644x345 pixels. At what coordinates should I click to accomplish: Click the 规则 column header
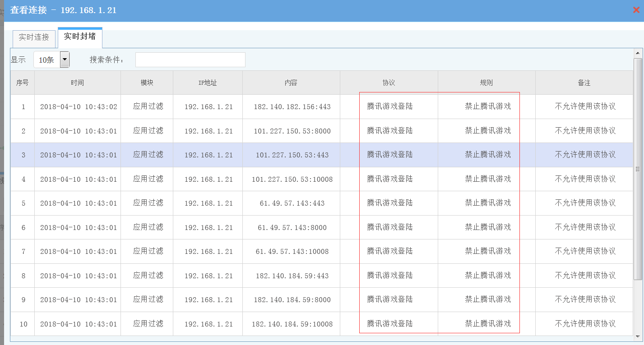click(x=486, y=83)
